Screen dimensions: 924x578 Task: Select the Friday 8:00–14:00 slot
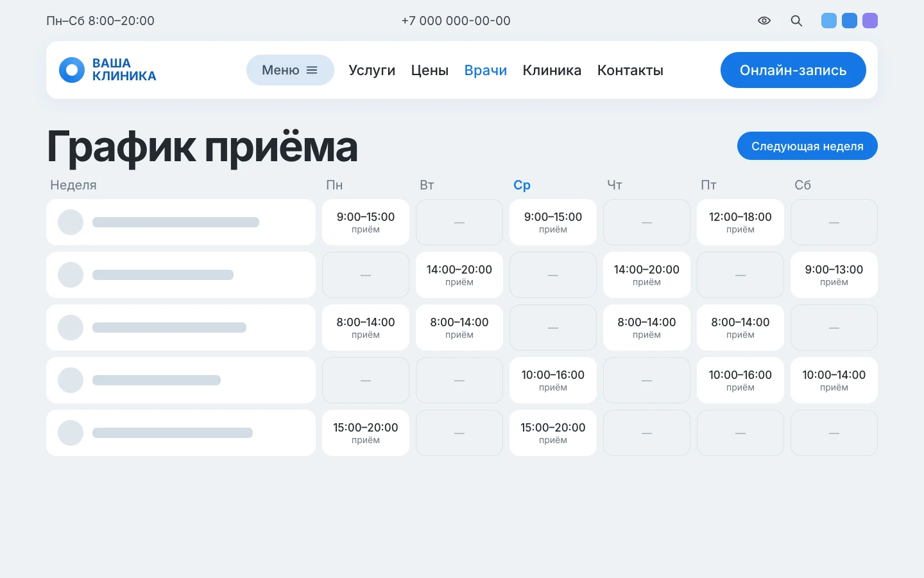point(740,328)
